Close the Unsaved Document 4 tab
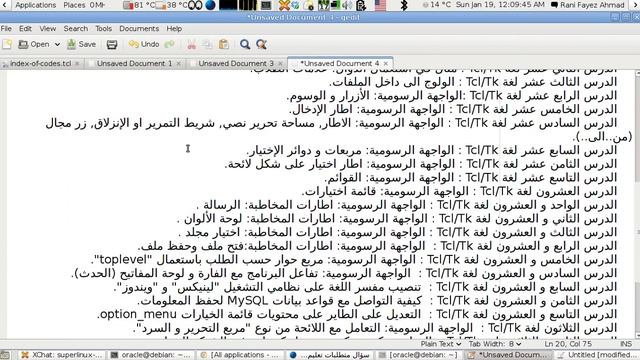This screenshot has width=640, height=360. pos(385,64)
